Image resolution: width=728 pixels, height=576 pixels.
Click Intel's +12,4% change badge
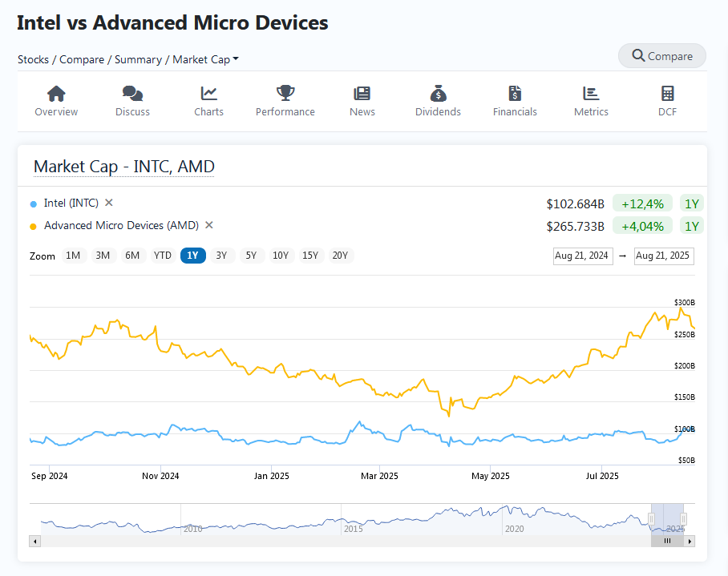coord(642,203)
